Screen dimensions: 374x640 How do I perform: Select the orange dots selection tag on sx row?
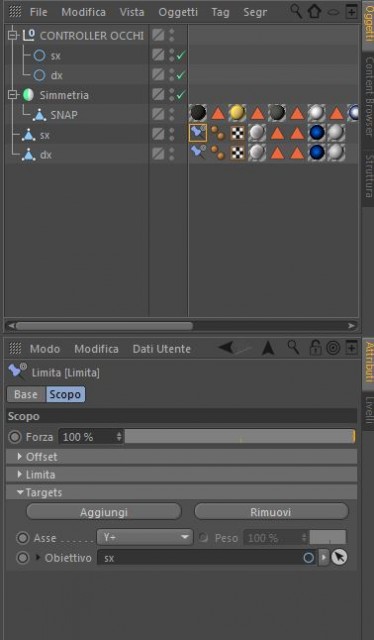pos(217,133)
